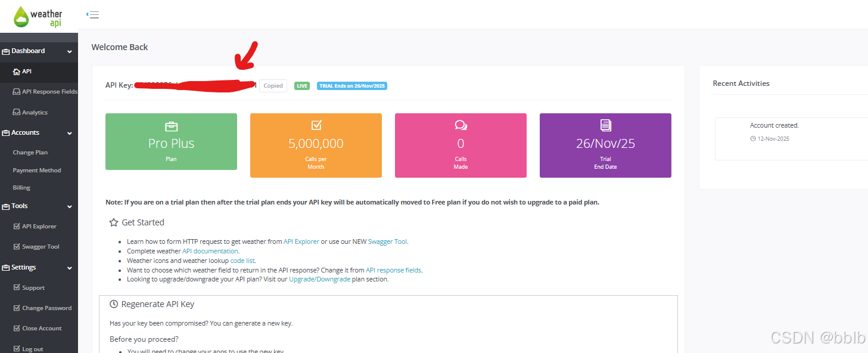Click the Accounts section briefcase icon
This screenshot has height=353, width=868.
(x=6, y=133)
